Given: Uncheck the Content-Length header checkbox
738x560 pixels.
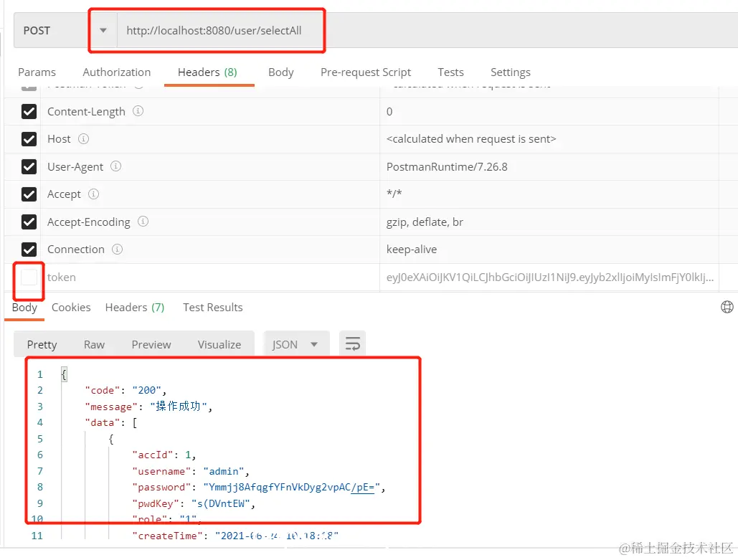Looking at the screenshot, I should coord(29,112).
